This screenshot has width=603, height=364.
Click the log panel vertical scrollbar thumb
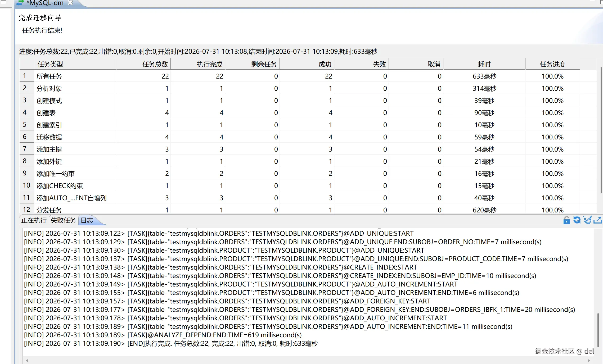(x=598, y=330)
